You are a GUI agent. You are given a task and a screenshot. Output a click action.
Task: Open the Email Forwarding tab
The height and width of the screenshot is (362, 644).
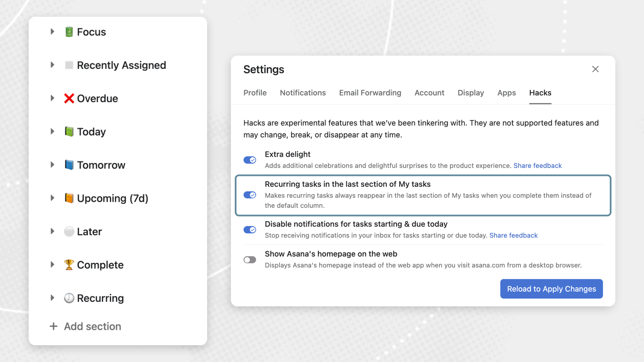pos(370,93)
